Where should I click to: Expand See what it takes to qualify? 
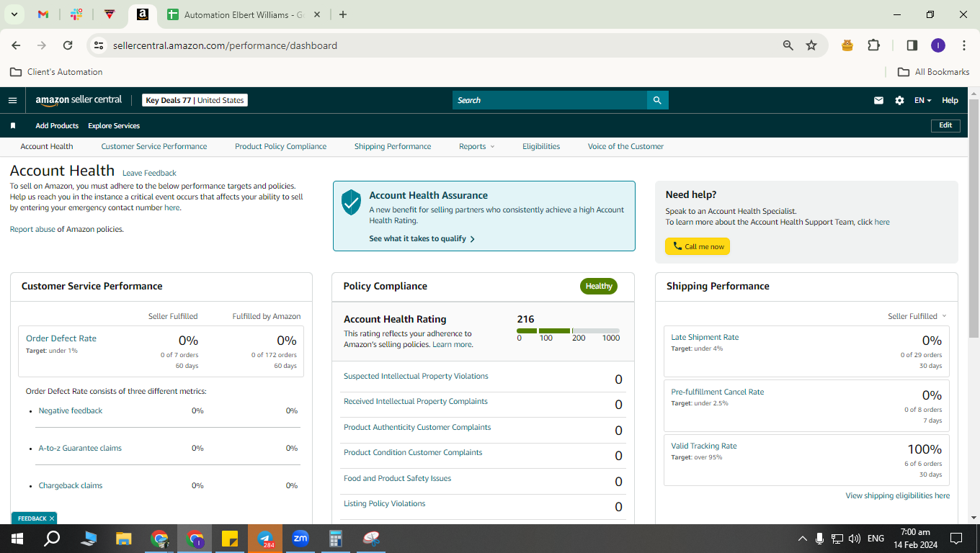coord(422,238)
